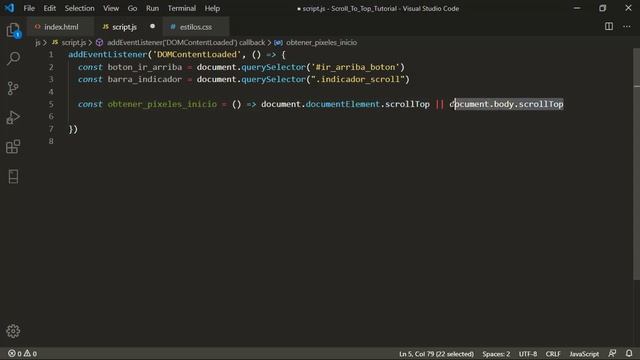Open the Terminal menu

[x=182, y=8]
